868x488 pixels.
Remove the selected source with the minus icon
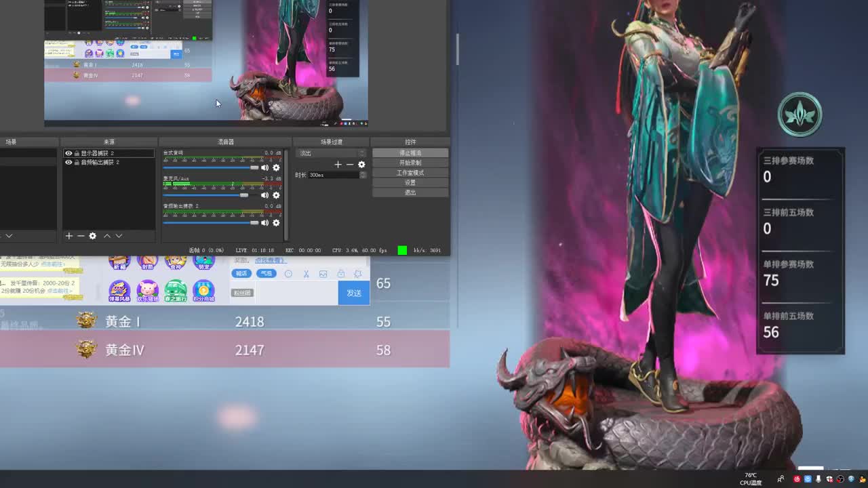point(81,236)
